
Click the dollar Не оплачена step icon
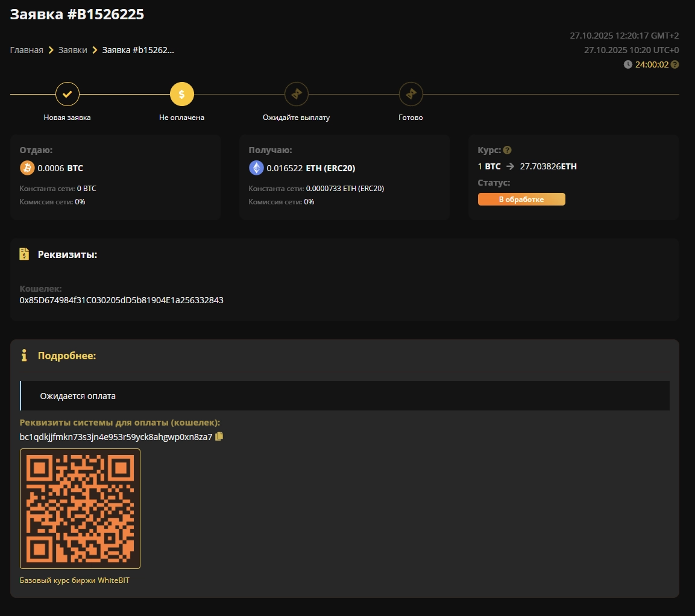(181, 94)
